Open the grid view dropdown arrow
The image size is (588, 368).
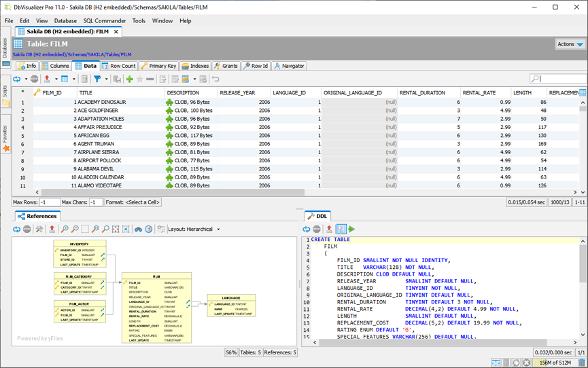click(74, 79)
